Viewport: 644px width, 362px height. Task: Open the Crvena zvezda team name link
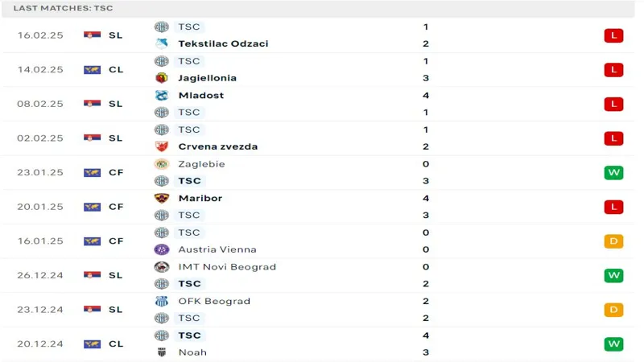tap(218, 146)
